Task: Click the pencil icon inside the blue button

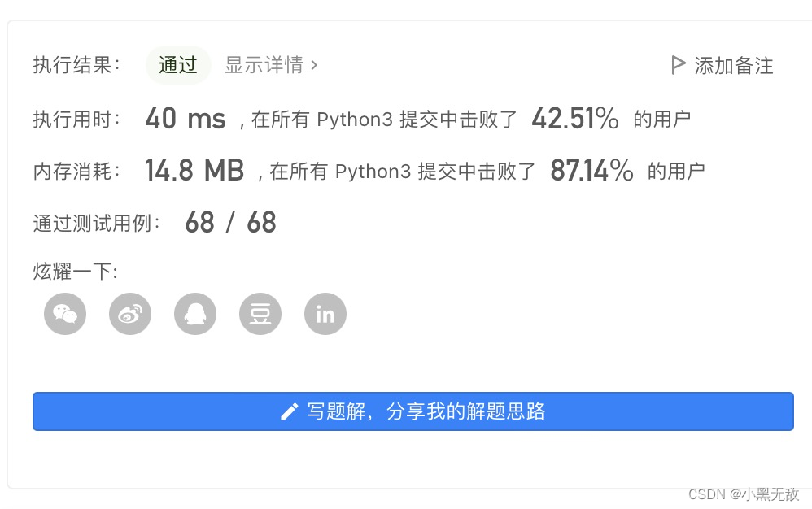Action: click(290, 411)
